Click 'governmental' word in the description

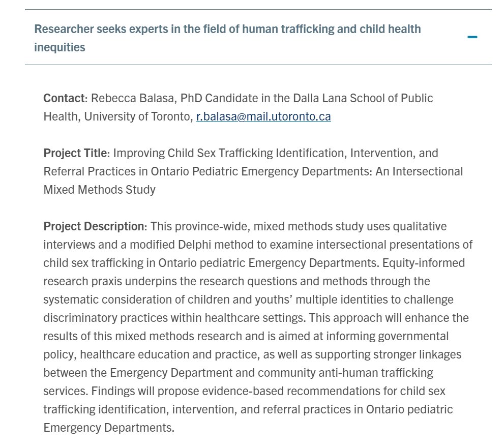[413, 336]
